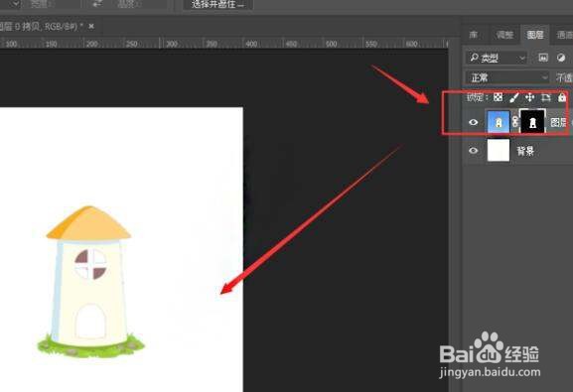
Task: Click the 图层 name of the masked layer
Action: (x=558, y=122)
